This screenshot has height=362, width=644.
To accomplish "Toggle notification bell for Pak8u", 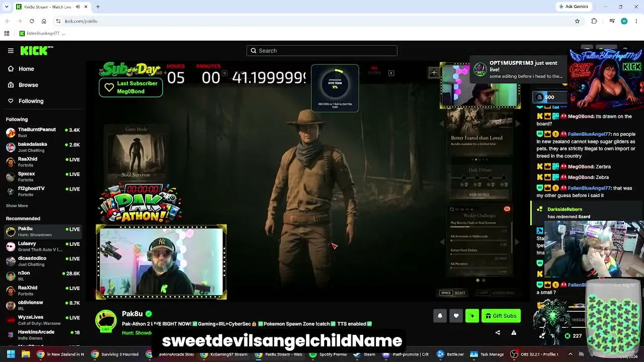I will 440,316.
